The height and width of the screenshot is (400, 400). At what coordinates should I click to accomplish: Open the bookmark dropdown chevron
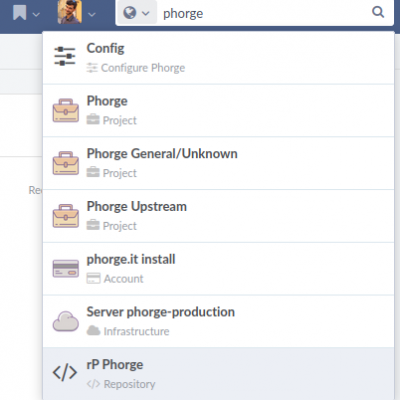pos(36,14)
